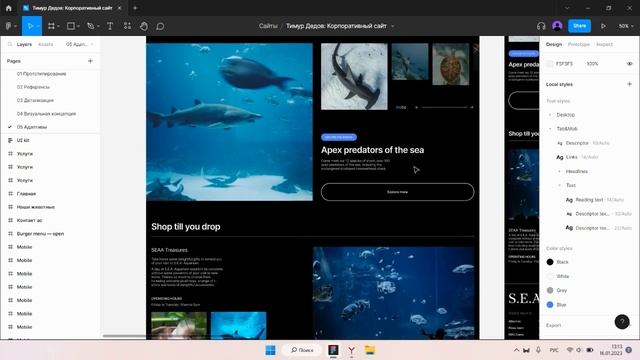640x360 pixels.
Task: Open Frame tools dropdown arrow
Action: (58, 26)
